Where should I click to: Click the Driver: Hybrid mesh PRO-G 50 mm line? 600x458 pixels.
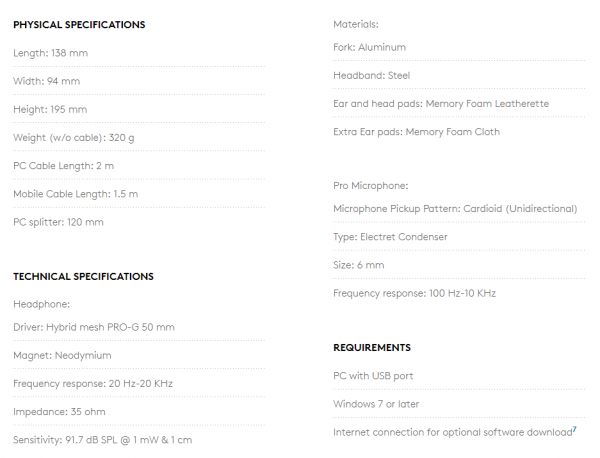(94, 327)
